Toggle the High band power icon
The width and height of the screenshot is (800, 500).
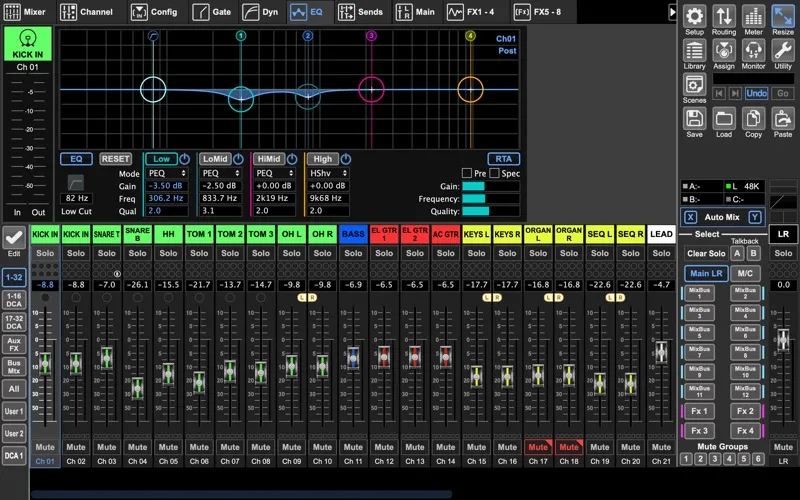pyautogui.click(x=345, y=159)
